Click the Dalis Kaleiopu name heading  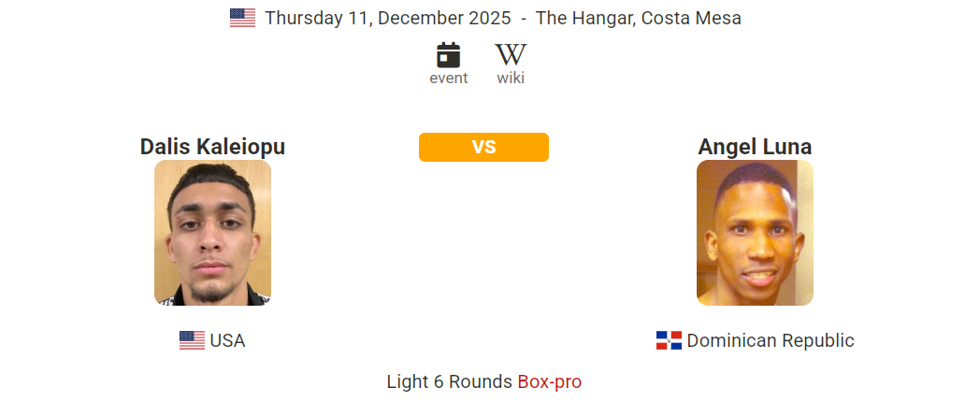(x=212, y=147)
